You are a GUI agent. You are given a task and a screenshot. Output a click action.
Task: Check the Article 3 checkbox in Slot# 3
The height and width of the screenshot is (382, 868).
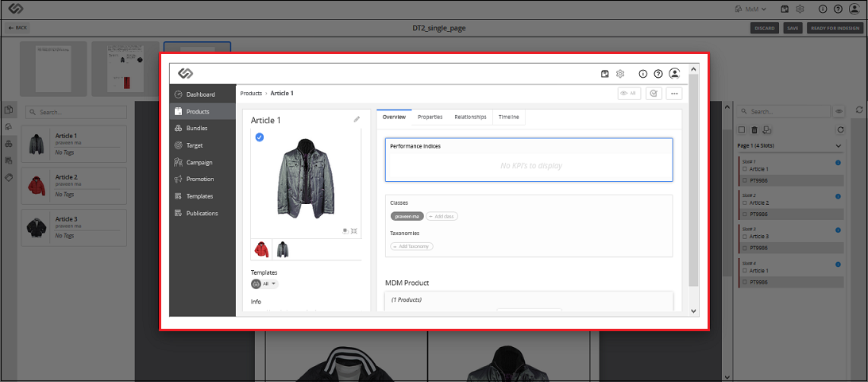tap(745, 237)
